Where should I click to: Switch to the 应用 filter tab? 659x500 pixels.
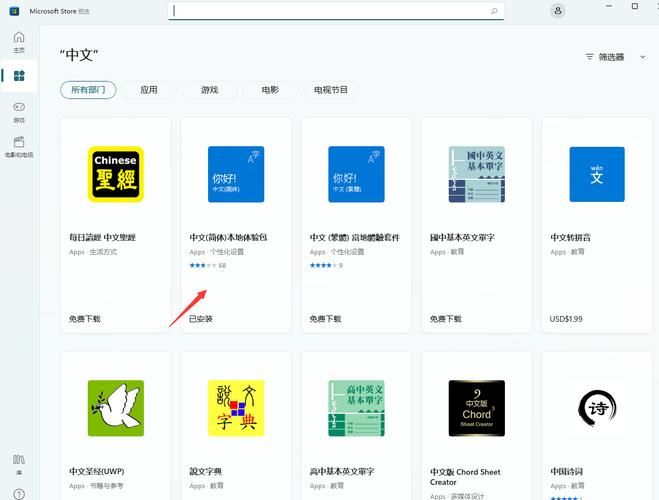coord(149,90)
